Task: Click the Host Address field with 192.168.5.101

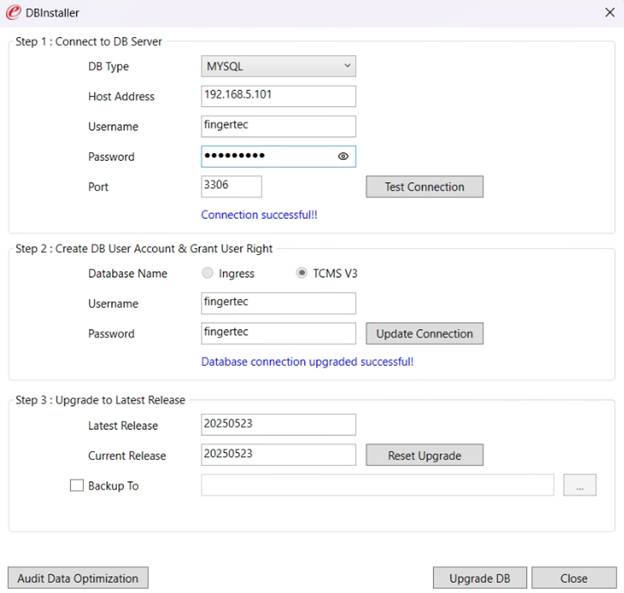Action: [x=278, y=96]
